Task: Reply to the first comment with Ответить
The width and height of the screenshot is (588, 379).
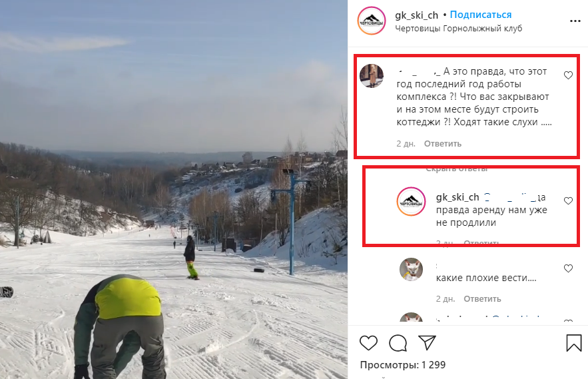Action: point(443,144)
